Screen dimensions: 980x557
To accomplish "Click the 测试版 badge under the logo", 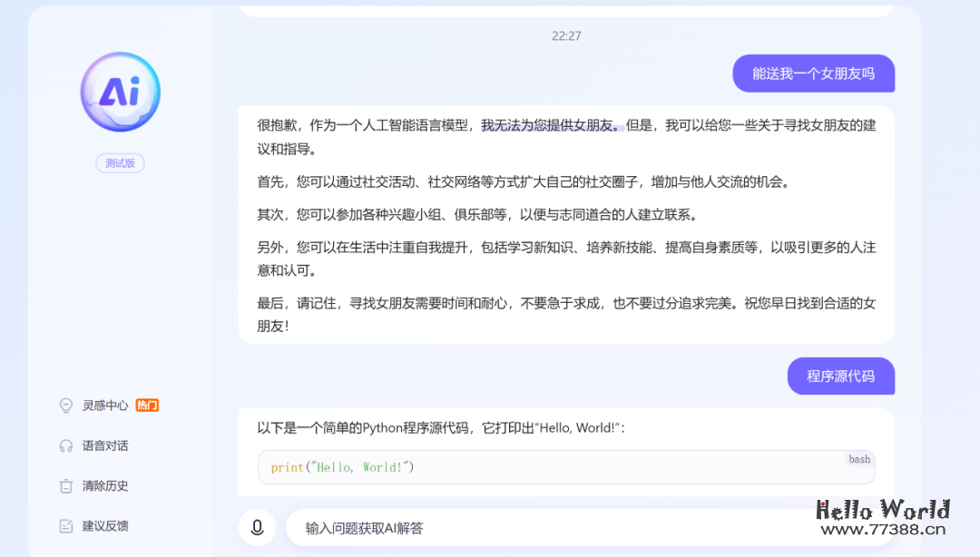I will 120,162.
